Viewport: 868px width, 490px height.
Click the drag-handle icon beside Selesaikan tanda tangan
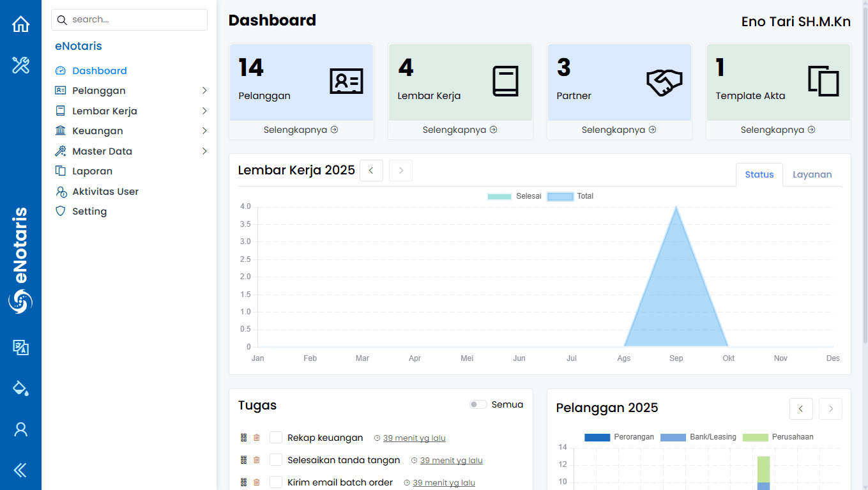(x=243, y=460)
